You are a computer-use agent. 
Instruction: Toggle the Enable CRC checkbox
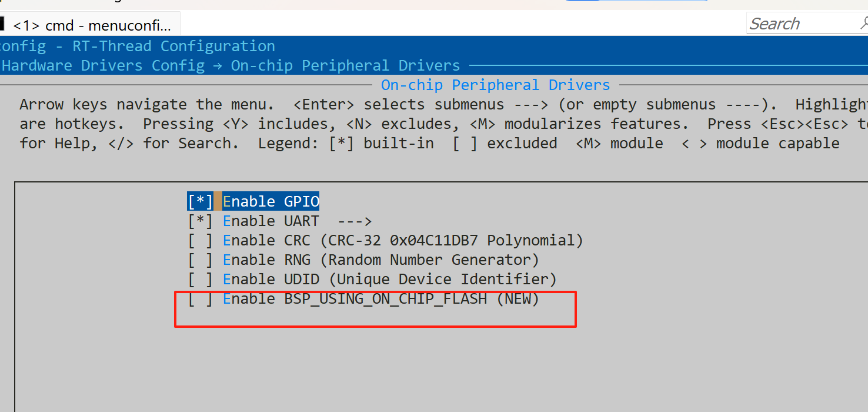[x=201, y=240]
